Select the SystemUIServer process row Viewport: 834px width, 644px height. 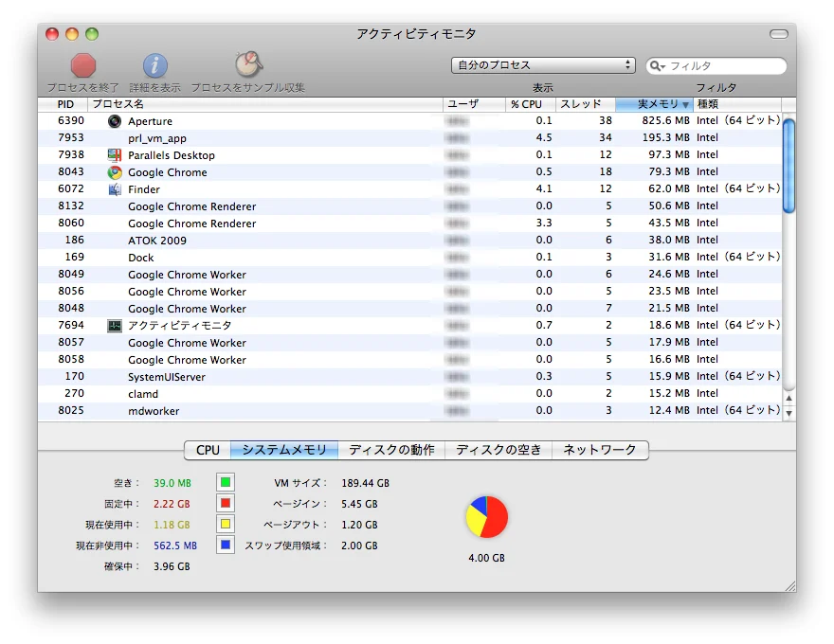(x=409, y=377)
